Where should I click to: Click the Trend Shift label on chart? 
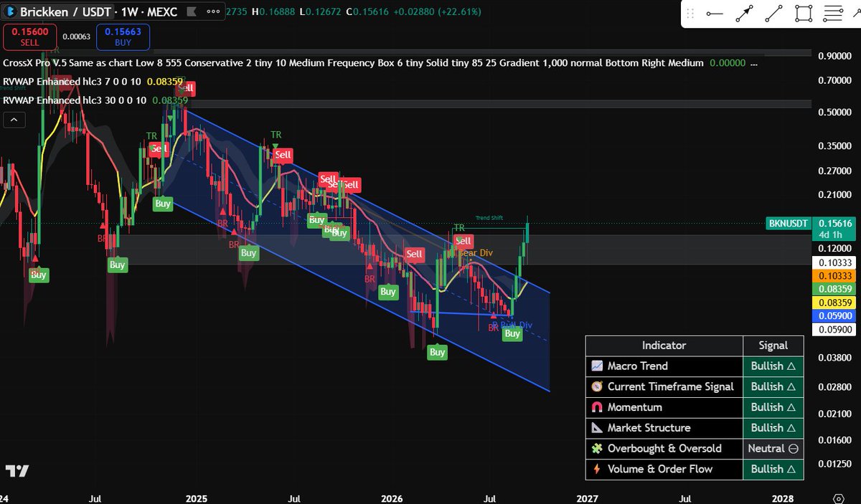[x=489, y=218]
